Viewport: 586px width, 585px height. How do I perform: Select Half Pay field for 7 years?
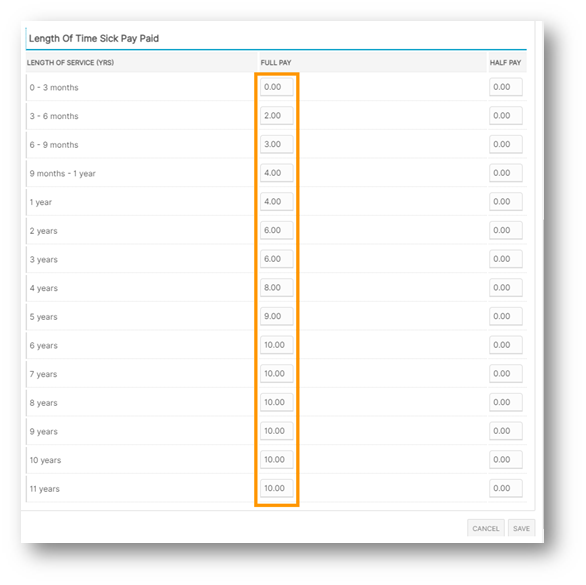pyautogui.click(x=506, y=373)
